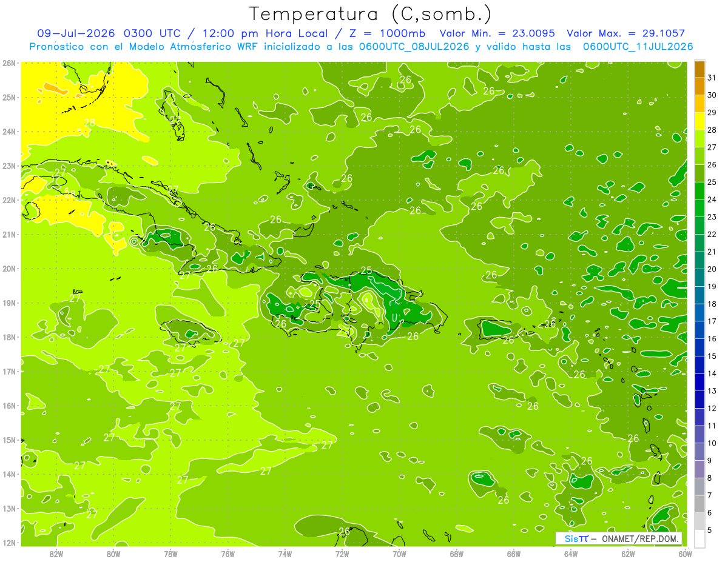
Task: Click the "Valor Min. = 23.0095" readout
Action: (x=497, y=33)
